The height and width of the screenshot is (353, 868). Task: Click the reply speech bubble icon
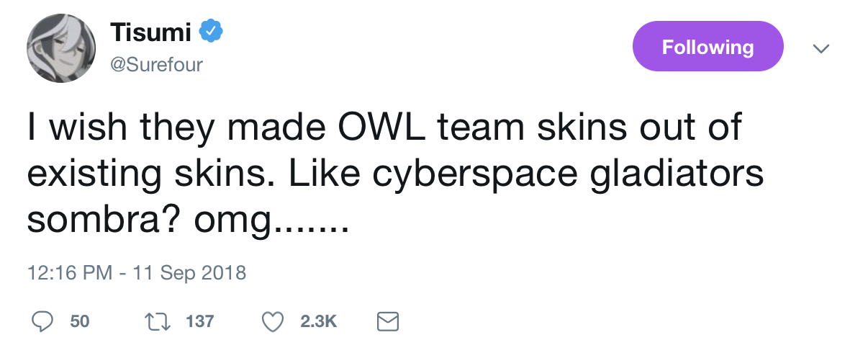[45, 321]
